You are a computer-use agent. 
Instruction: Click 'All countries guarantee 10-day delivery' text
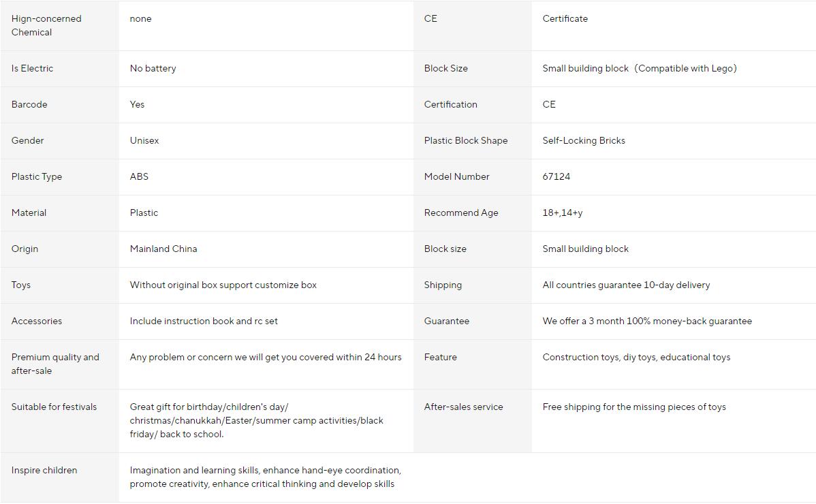coord(625,285)
